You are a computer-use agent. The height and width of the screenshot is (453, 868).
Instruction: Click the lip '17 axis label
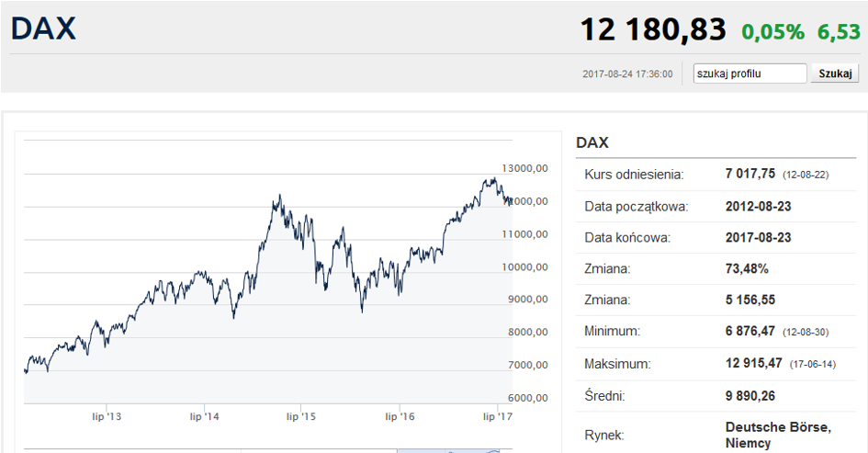tap(497, 416)
